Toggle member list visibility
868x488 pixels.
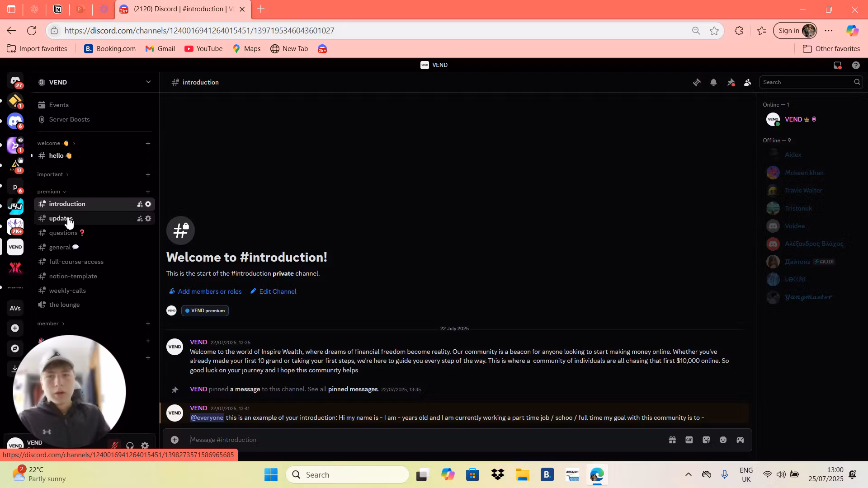pyautogui.click(x=747, y=82)
